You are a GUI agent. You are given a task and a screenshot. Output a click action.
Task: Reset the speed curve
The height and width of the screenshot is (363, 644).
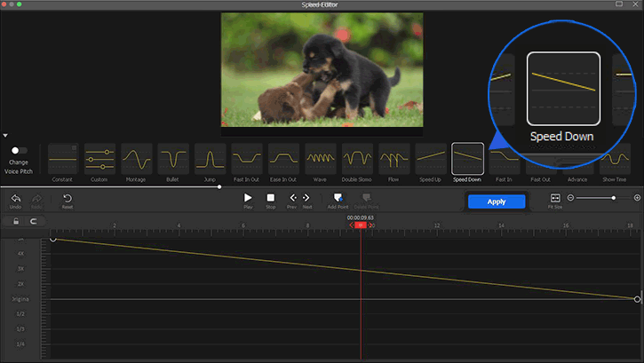click(x=68, y=198)
